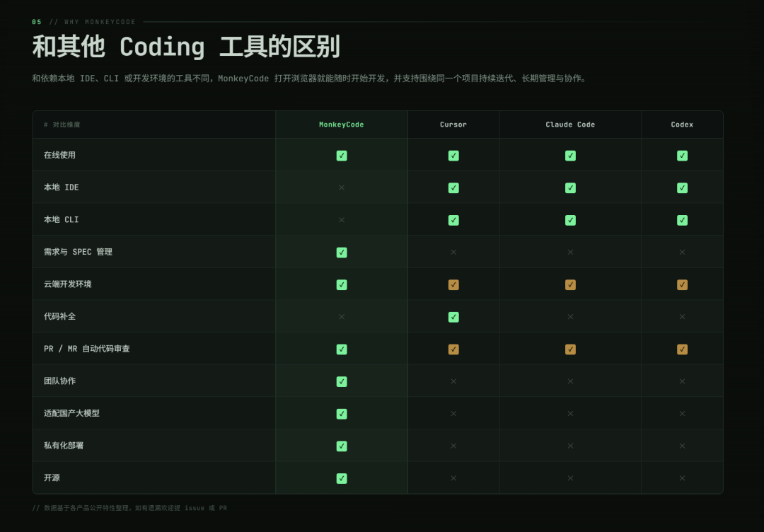Click MonkeyCode's check for 需求与 SPEC 管理
The height and width of the screenshot is (532, 764).
coord(342,253)
